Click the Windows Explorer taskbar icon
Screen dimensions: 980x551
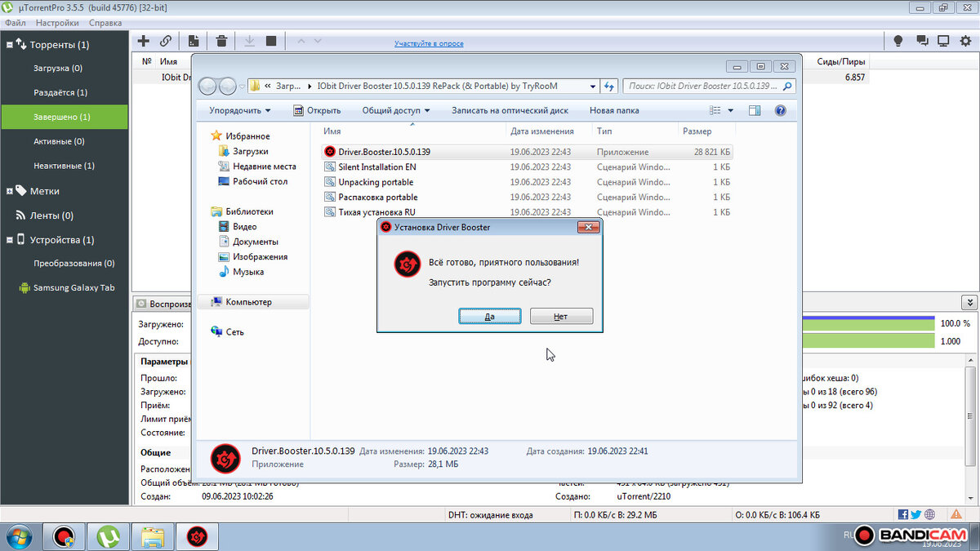tap(153, 536)
